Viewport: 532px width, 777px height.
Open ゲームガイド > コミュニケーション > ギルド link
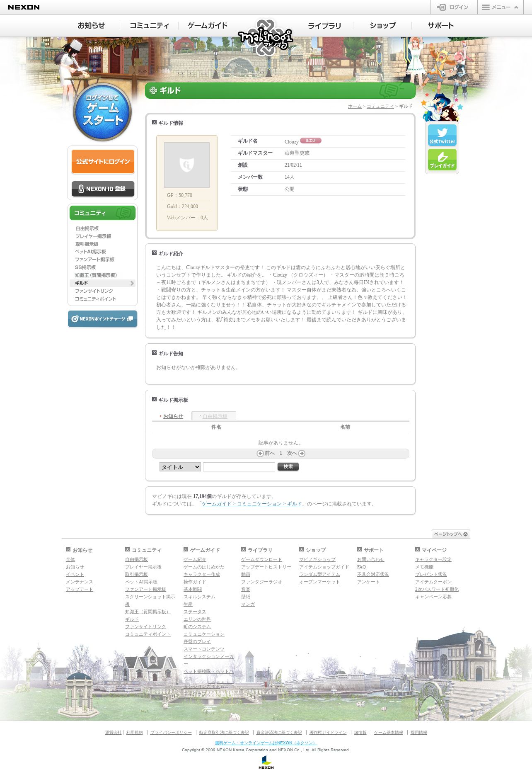(x=252, y=504)
